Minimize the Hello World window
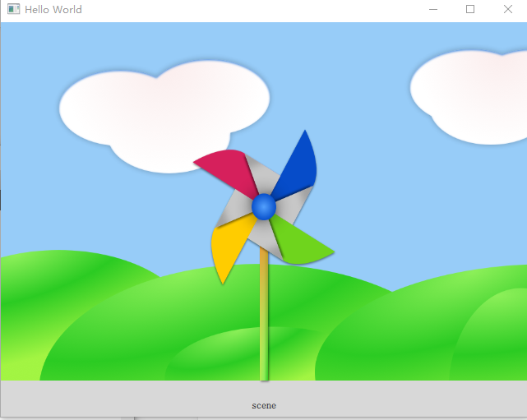Image resolution: width=527 pixels, height=420 pixels. [433, 9]
